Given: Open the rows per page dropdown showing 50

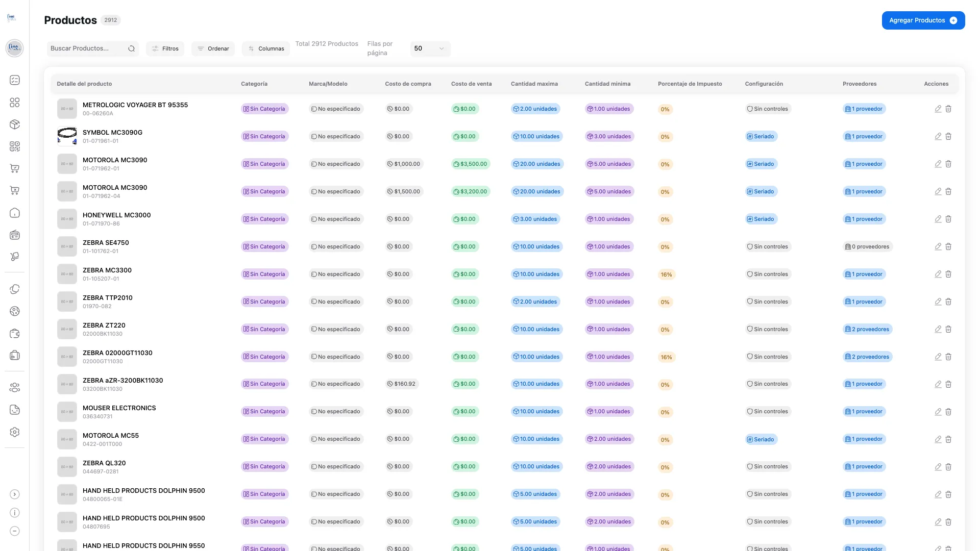Looking at the screenshot, I should click(x=430, y=48).
